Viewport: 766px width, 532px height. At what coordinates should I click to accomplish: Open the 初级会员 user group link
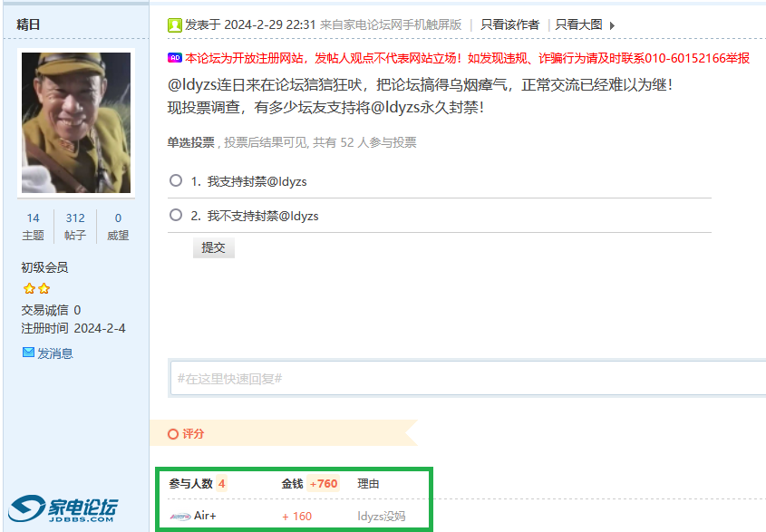point(44,267)
